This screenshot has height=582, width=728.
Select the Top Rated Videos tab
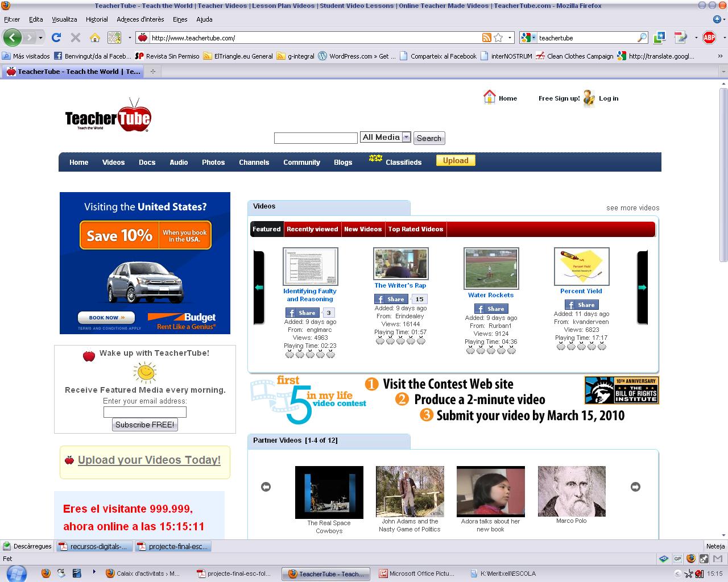(x=416, y=229)
